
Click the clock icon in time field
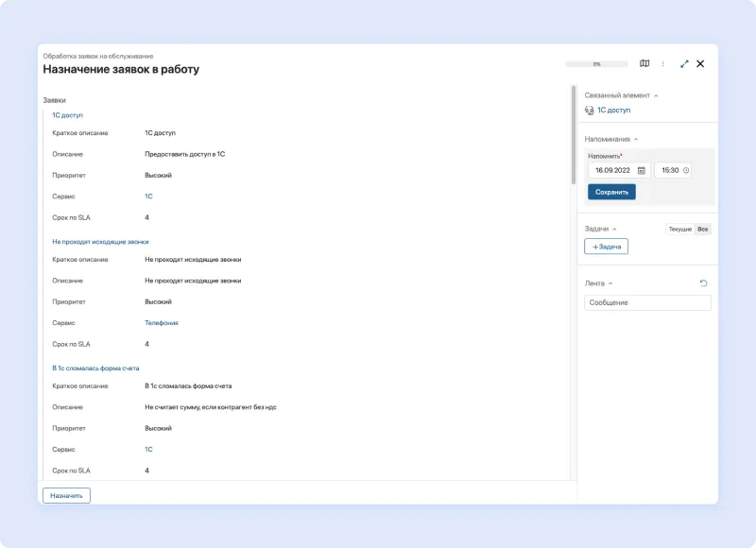tap(686, 171)
